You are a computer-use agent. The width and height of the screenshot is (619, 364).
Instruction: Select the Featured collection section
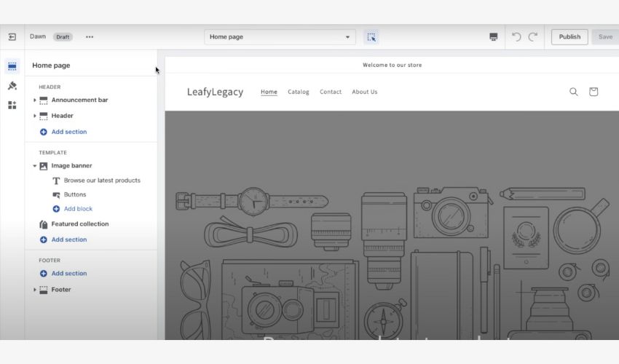[x=79, y=224]
